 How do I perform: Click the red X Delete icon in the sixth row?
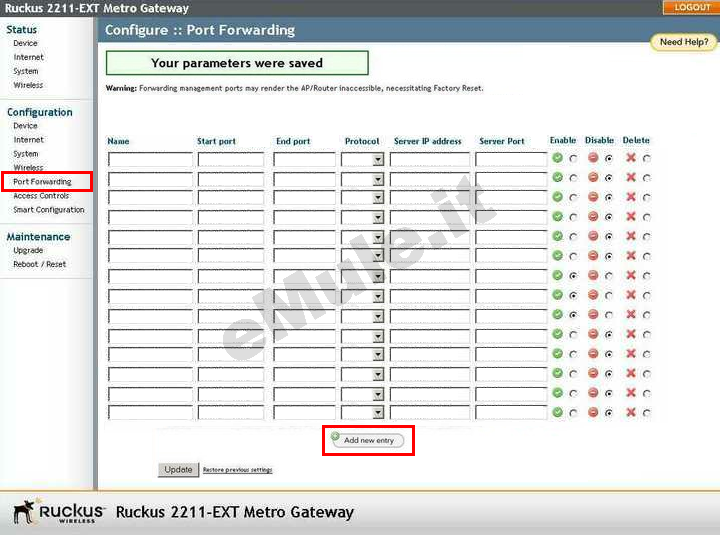631,256
